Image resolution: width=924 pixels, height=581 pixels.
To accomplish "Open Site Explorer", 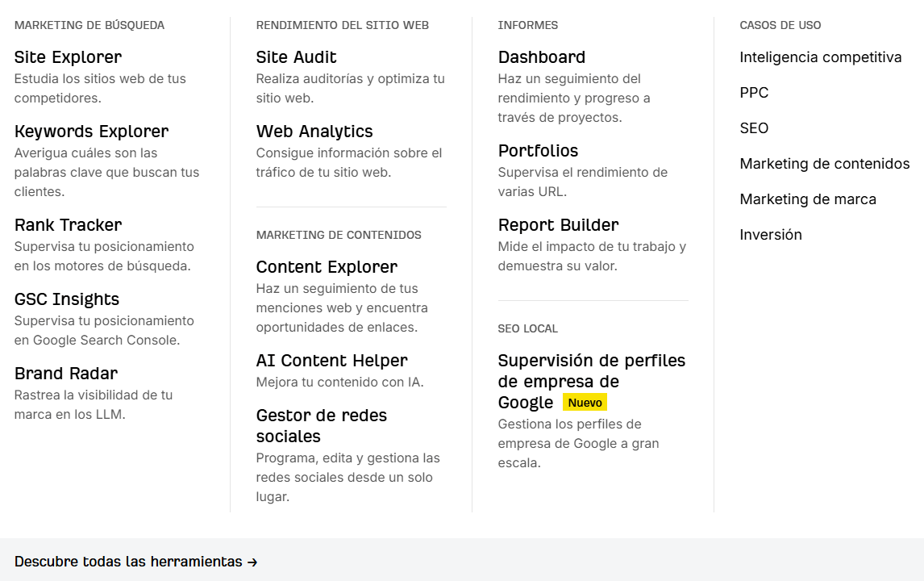I will coord(67,57).
